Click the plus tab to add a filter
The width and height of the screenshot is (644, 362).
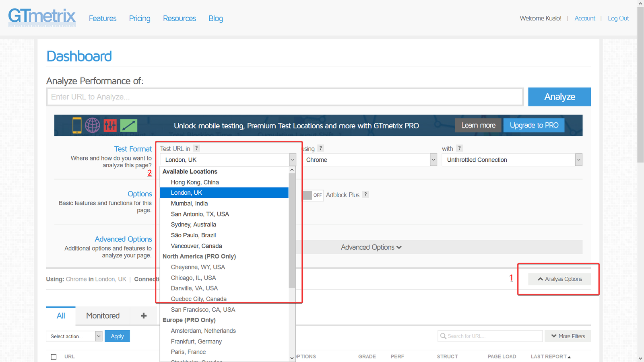click(144, 316)
